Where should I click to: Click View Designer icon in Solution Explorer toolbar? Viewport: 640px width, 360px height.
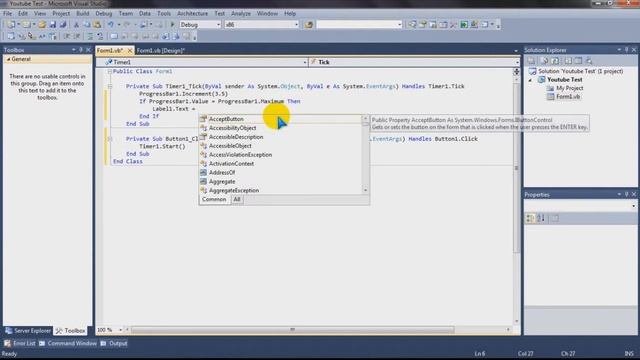tap(578, 61)
